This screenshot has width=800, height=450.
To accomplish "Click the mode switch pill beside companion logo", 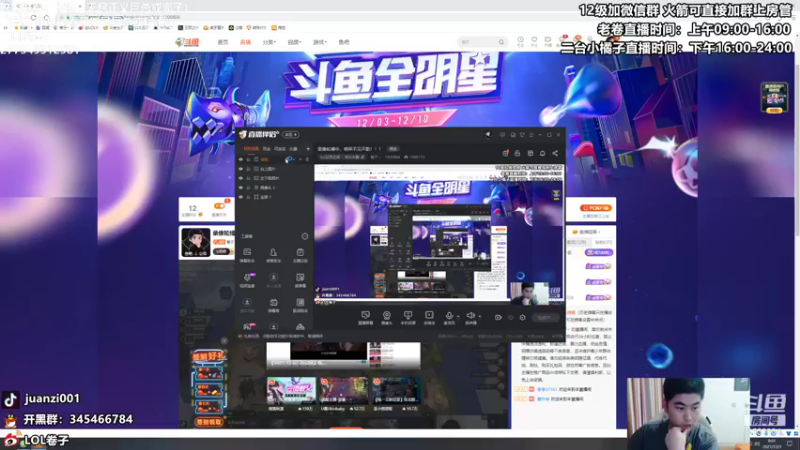I will 290,135.
